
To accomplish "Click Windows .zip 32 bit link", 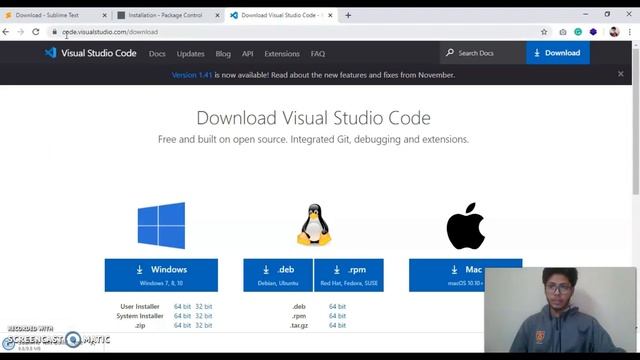I will 204,325.
